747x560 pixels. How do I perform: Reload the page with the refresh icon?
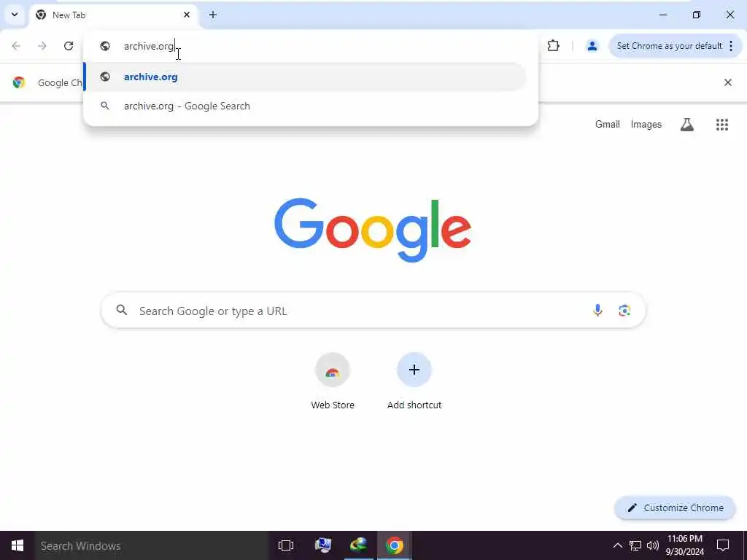(x=69, y=46)
